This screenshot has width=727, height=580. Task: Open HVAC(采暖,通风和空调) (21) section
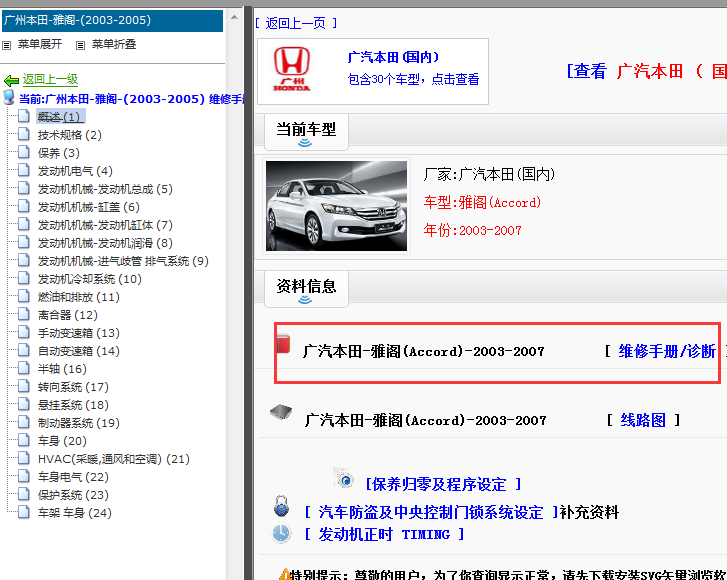coord(114,459)
